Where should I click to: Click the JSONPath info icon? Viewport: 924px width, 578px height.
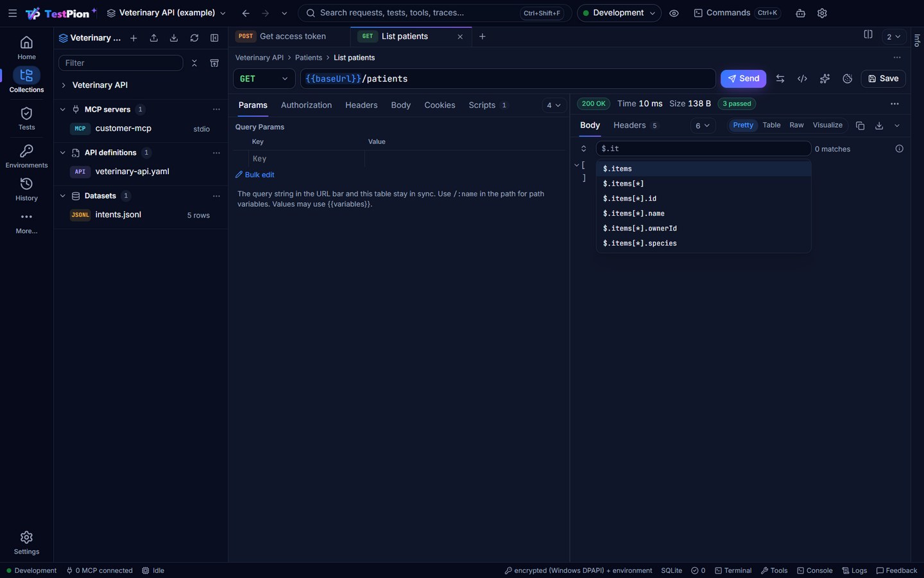pos(899,148)
